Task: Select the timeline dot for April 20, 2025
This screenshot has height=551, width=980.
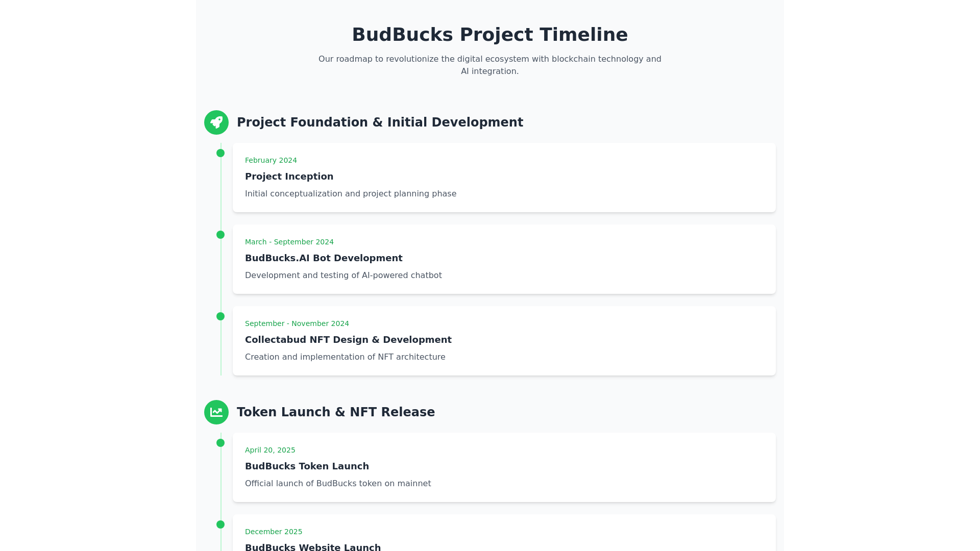Action: (x=220, y=443)
